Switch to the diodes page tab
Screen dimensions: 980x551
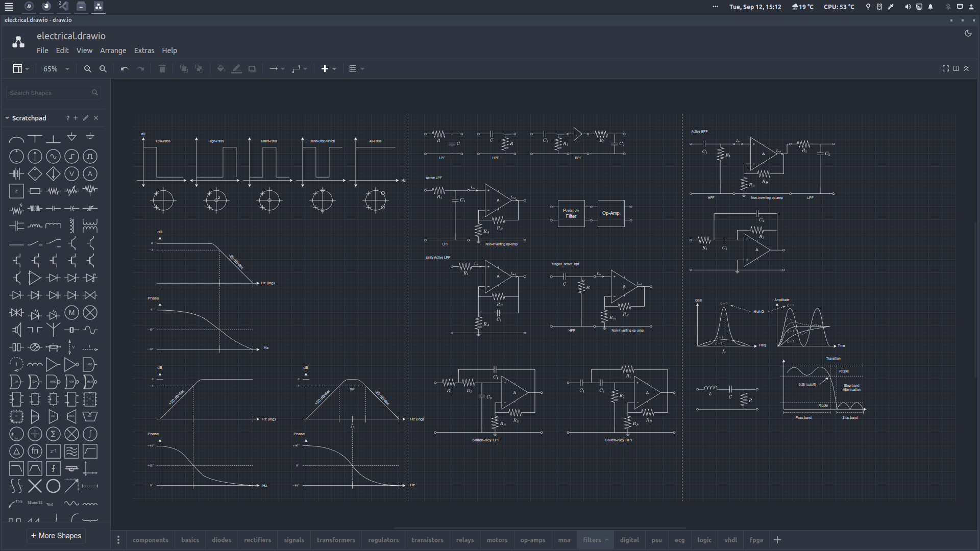tap(222, 540)
